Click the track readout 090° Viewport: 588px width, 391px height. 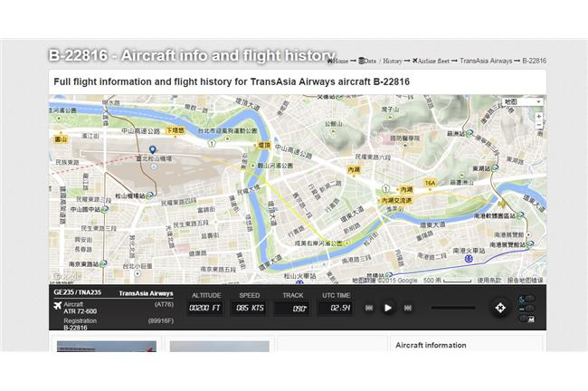coord(292,309)
